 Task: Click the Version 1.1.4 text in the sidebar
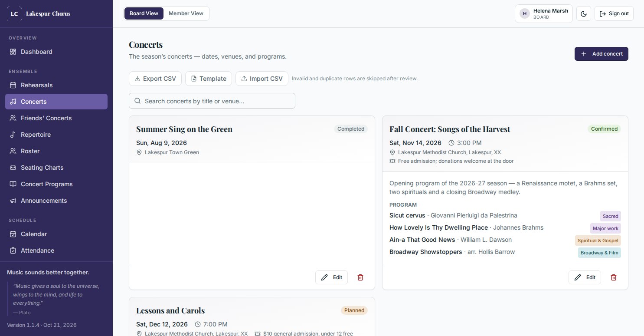click(x=42, y=325)
